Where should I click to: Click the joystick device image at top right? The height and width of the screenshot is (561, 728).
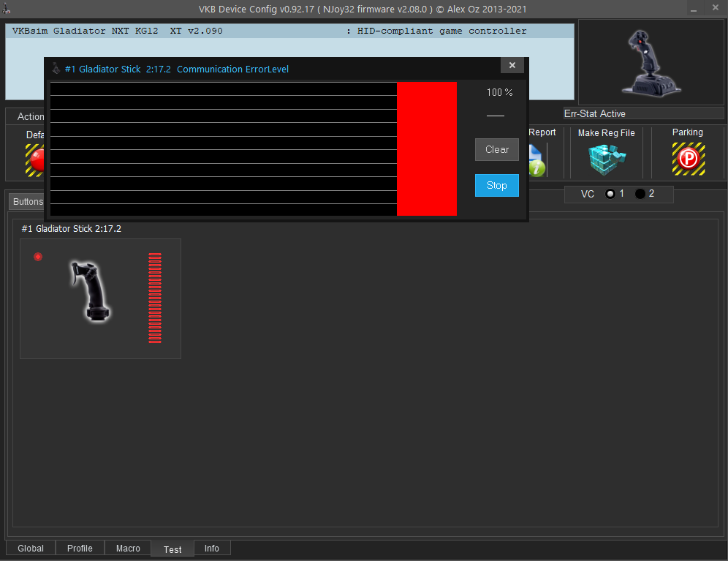coord(650,63)
